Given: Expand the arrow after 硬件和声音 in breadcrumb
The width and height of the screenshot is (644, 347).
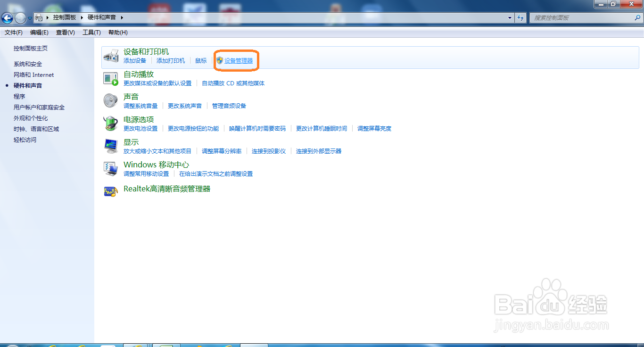Looking at the screenshot, I should [122, 17].
